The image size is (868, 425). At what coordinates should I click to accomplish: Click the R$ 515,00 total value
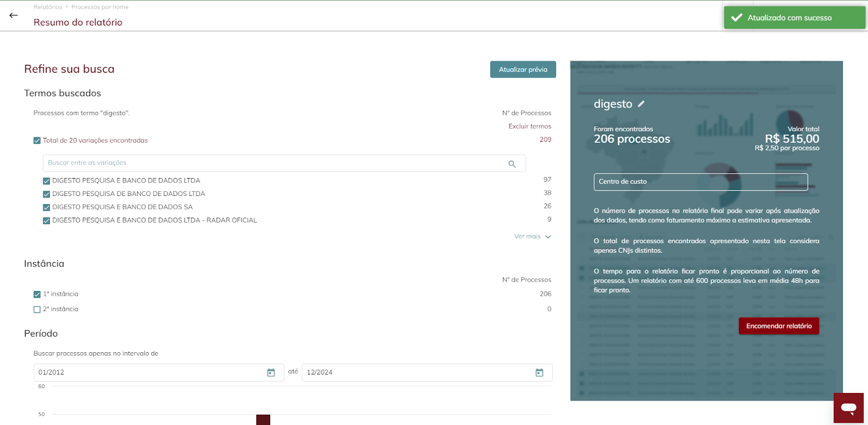tap(792, 139)
